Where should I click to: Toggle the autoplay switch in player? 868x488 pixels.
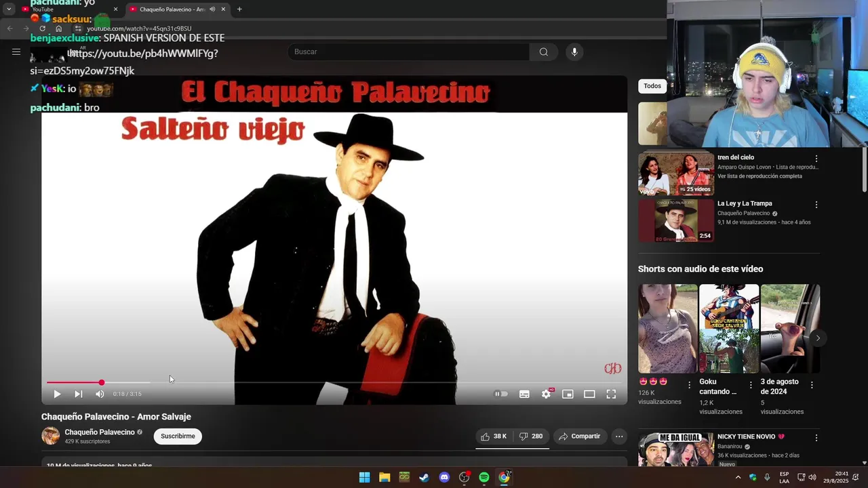500,394
